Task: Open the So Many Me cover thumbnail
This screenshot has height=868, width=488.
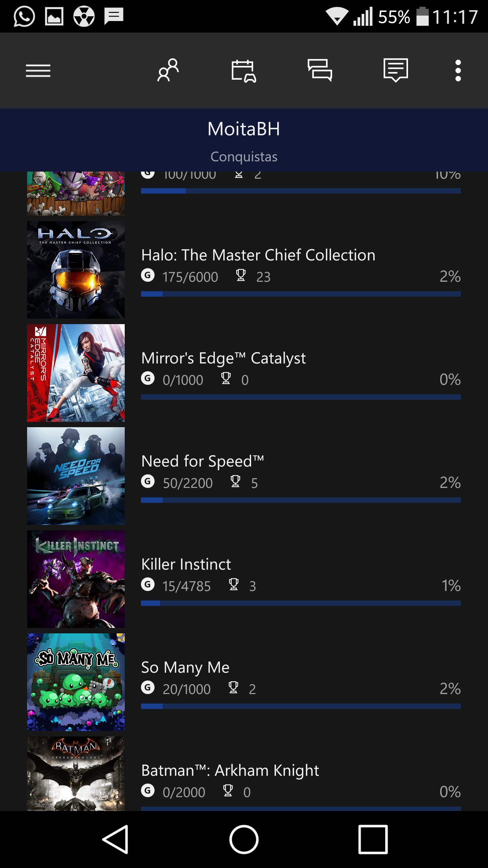Action: tap(76, 682)
